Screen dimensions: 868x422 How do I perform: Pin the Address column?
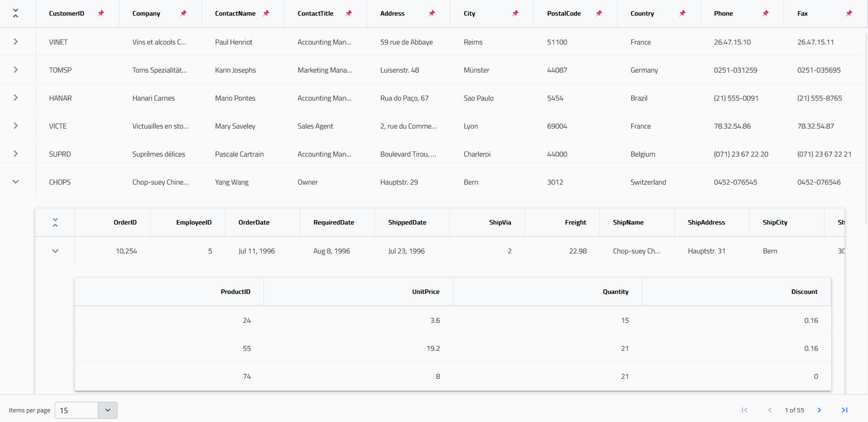[x=432, y=13]
